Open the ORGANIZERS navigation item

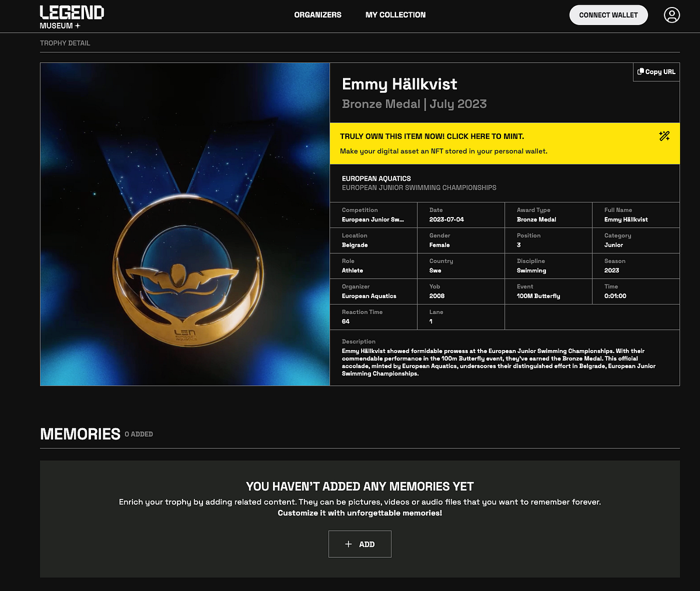click(317, 15)
